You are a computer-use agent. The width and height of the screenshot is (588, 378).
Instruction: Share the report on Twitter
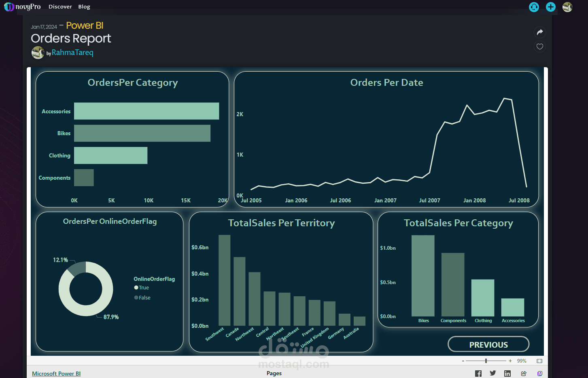click(x=493, y=373)
